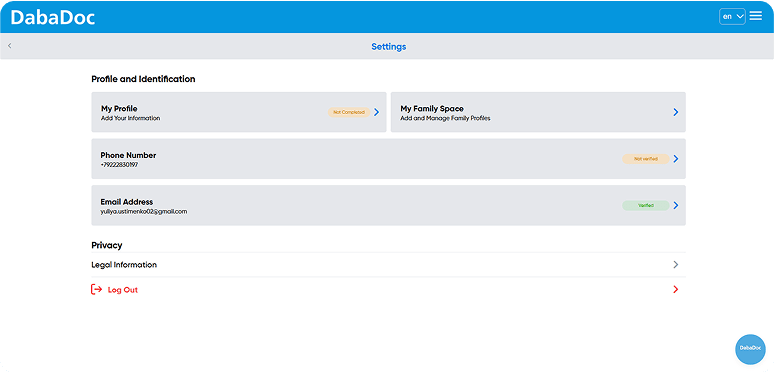This screenshot has height=372, width=774.
Task: Click the red Log Out door icon
Action: (x=96, y=290)
